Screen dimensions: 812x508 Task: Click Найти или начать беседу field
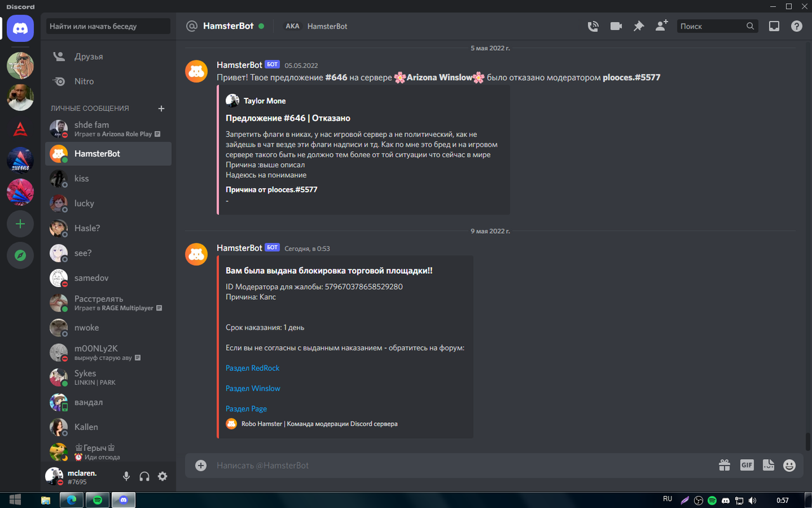pyautogui.click(x=108, y=26)
